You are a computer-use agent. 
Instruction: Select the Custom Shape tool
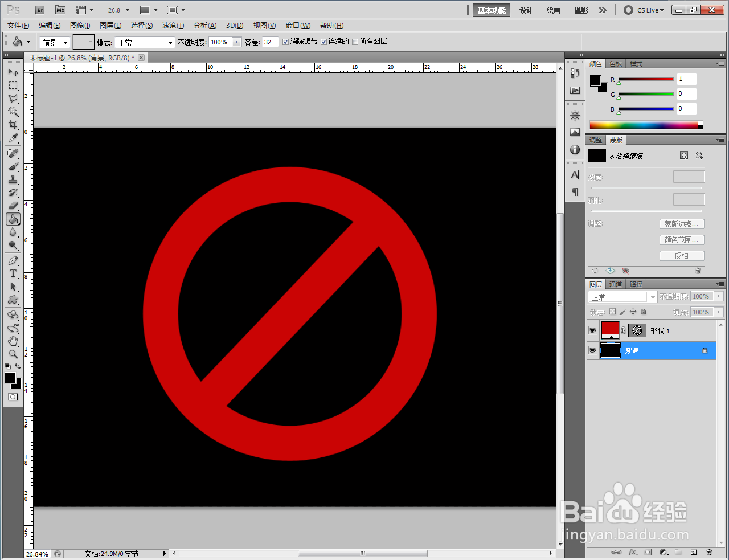(x=13, y=300)
